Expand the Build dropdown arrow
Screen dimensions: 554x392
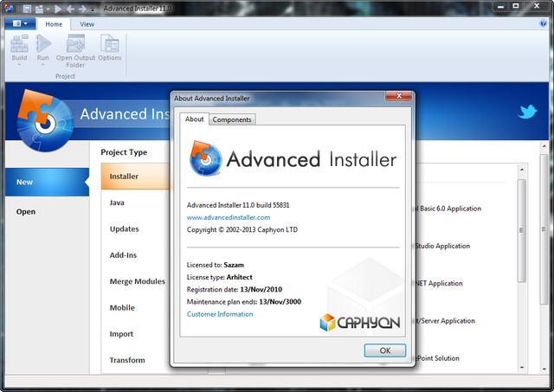19,65
